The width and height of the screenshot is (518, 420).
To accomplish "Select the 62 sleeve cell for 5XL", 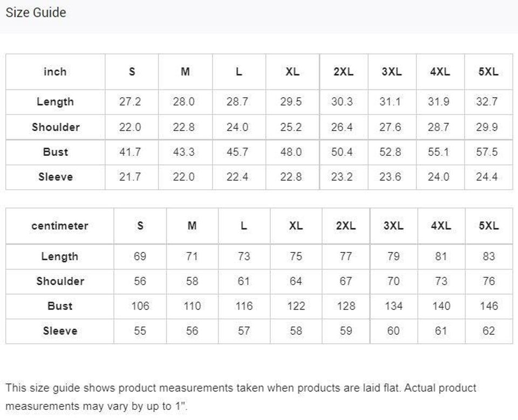I will pos(488,331).
